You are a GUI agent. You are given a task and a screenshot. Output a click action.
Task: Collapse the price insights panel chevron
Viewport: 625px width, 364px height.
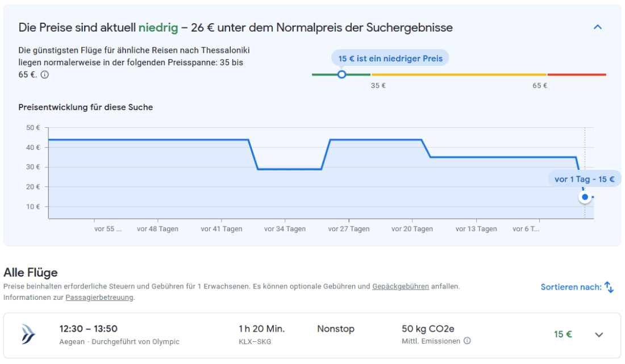coord(597,27)
